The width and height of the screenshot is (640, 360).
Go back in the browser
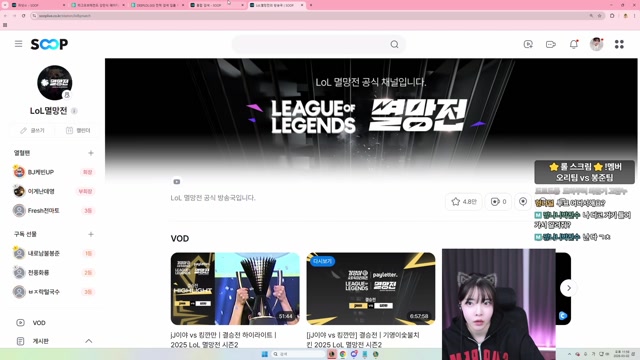[5, 16]
